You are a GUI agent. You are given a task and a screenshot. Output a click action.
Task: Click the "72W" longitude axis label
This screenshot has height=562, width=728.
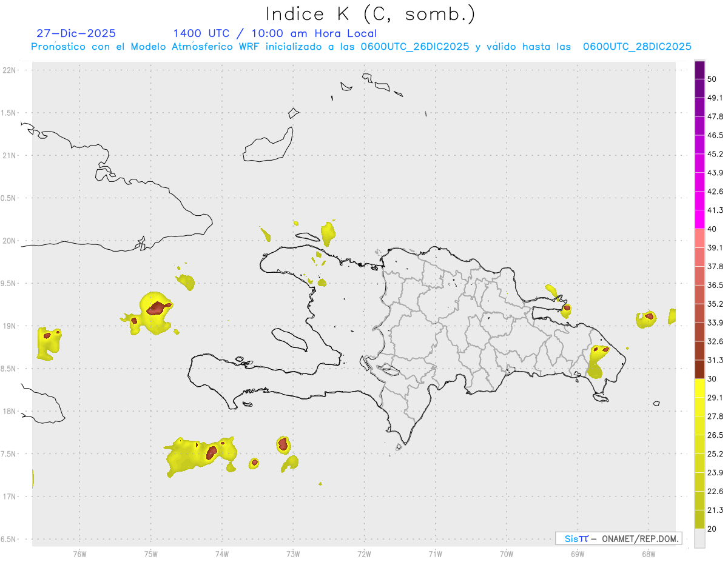click(x=364, y=554)
